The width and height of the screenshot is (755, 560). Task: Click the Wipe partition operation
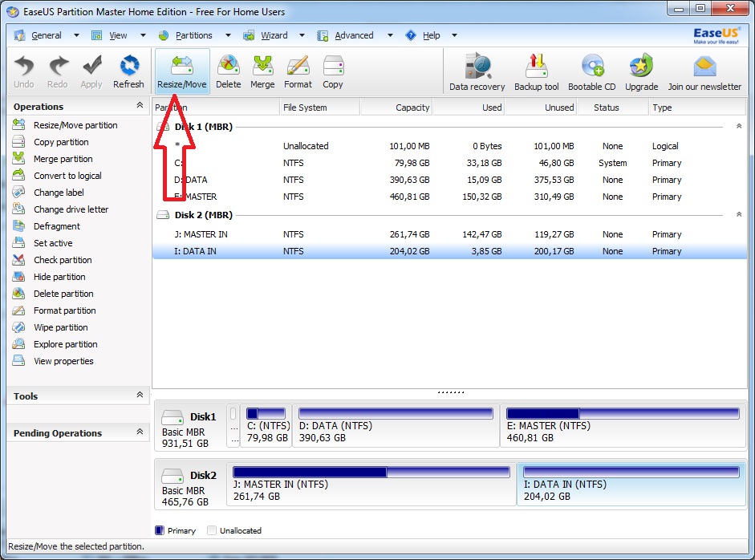(50, 327)
